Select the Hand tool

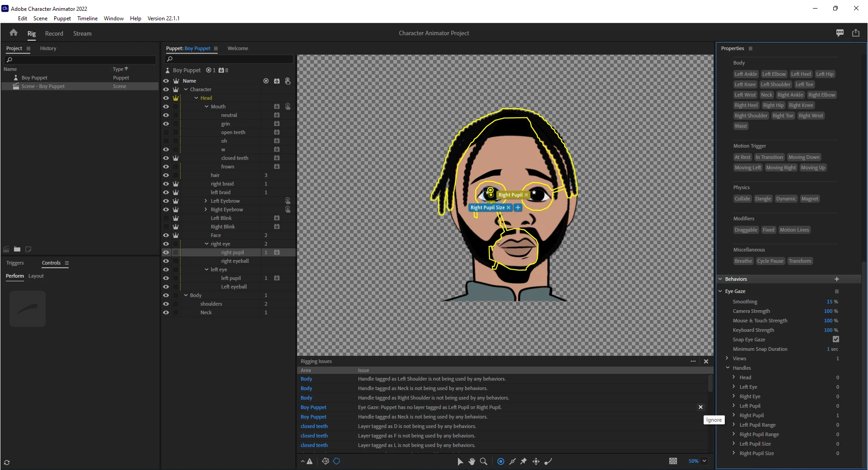point(472,461)
